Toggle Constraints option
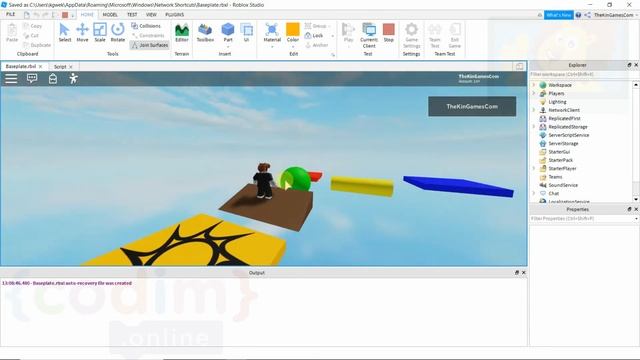Viewport: 640px width, 360px height. click(148, 36)
